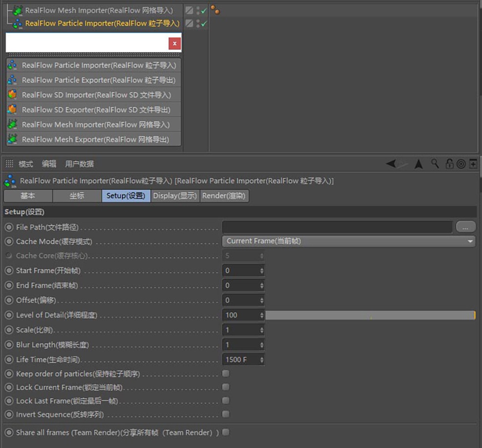Click Cache Mode animation dot
Viewport: 482px width, 448px height.
point(9,242)
